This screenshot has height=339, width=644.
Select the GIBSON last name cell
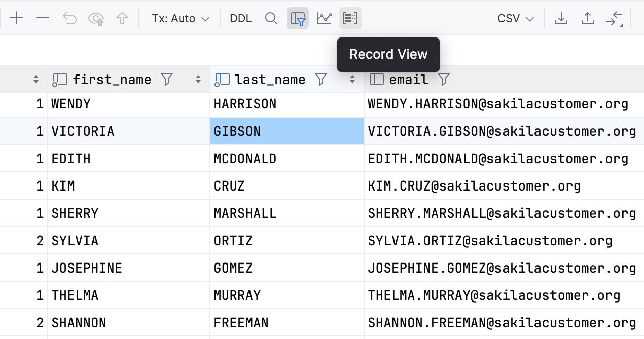(x=287, y=131)
